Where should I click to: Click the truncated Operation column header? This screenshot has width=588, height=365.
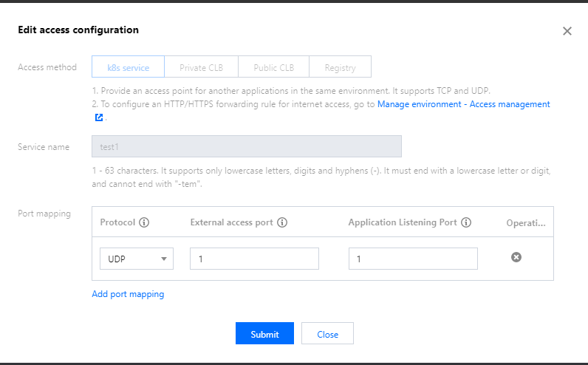point(525,222)
